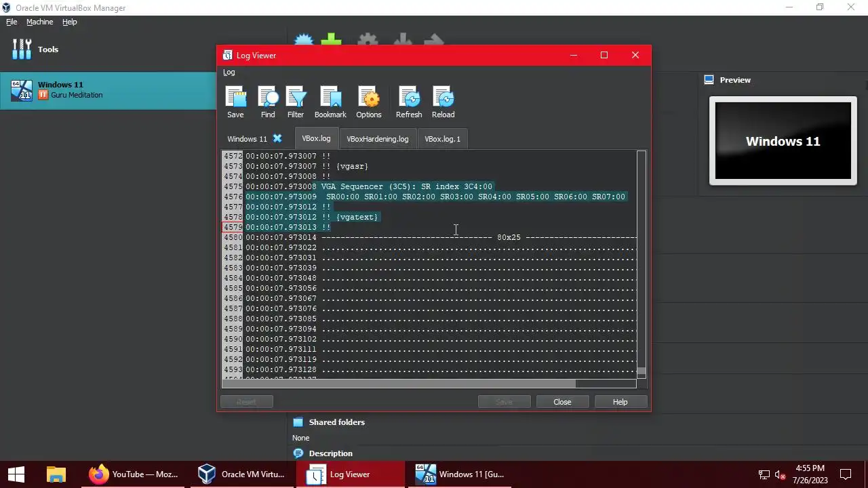Click log line 4578 {vgatext}
868x488 pixels.
(357, 217)
